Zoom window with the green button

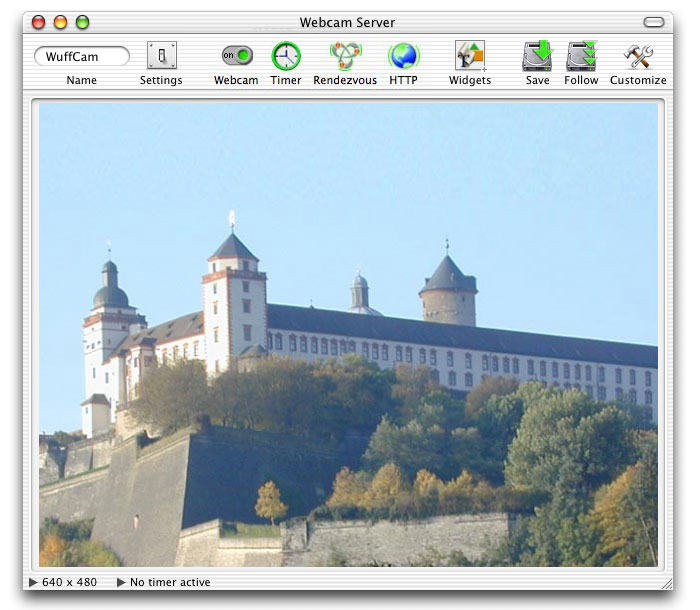(x=82, y=22)
